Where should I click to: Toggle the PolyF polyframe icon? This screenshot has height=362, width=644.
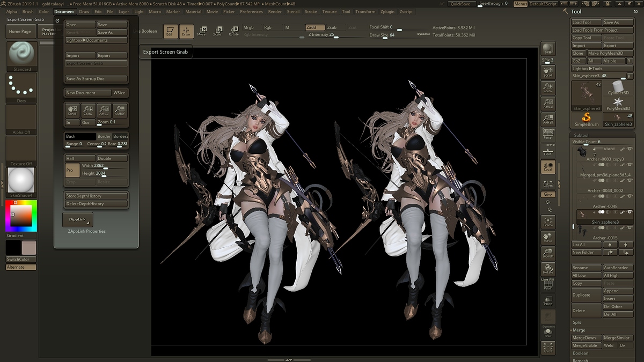(547, 285)
